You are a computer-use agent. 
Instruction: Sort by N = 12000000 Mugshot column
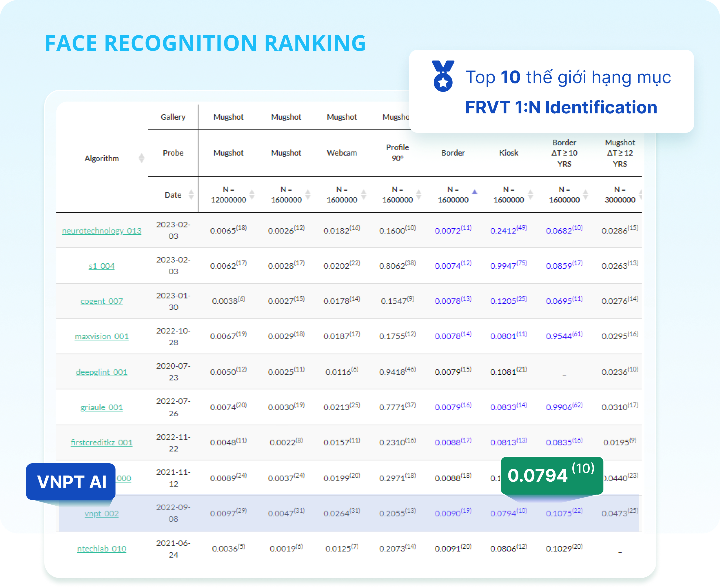pos(252,194)
